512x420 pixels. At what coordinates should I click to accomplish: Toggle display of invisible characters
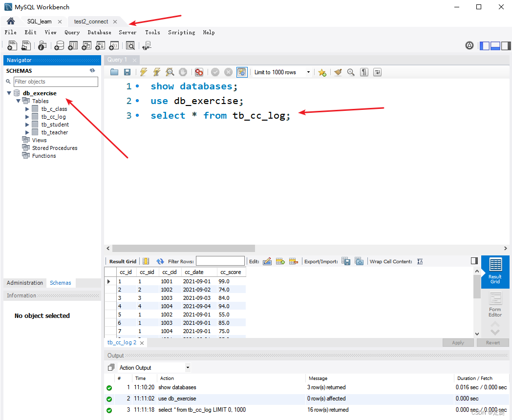364,72
